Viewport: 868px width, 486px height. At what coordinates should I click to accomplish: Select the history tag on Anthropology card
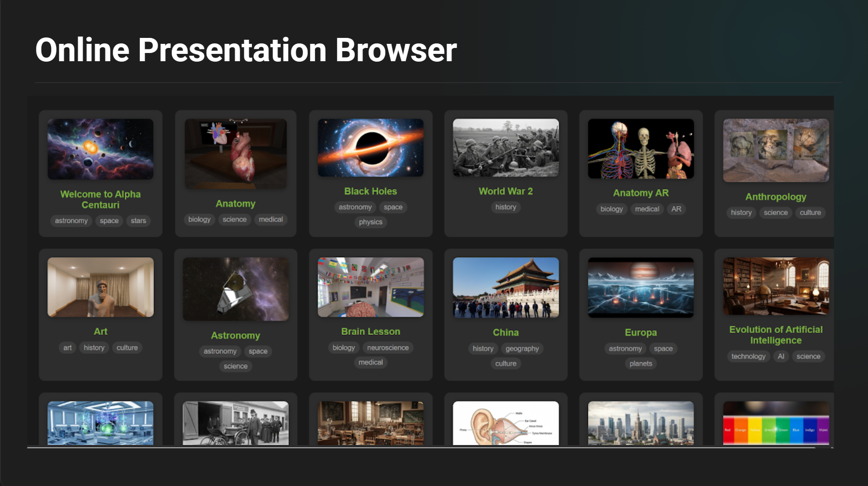(x=741, y=212)
